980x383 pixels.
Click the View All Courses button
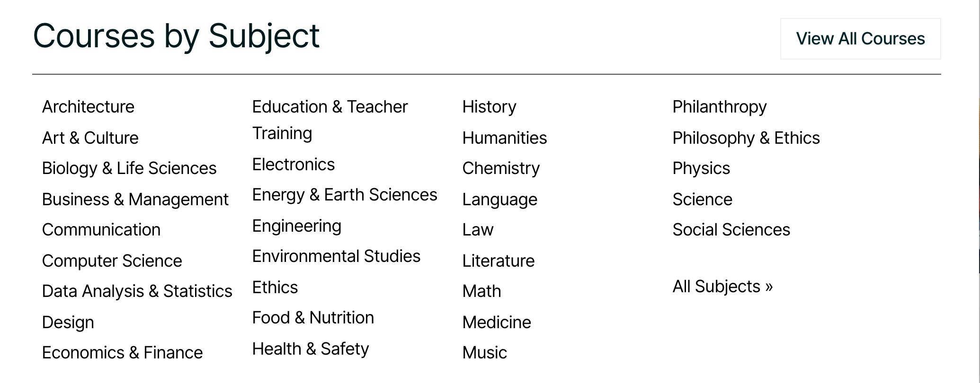(x=860, y=39)
